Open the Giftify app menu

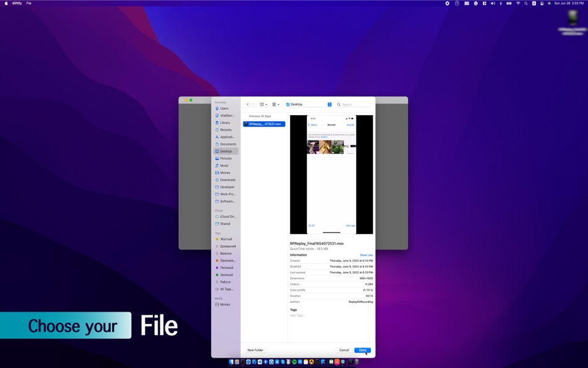pyautogui.click(x=17, y=3)
